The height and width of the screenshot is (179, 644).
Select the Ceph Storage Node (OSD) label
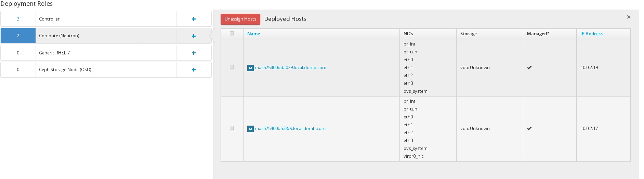point(65,69)
